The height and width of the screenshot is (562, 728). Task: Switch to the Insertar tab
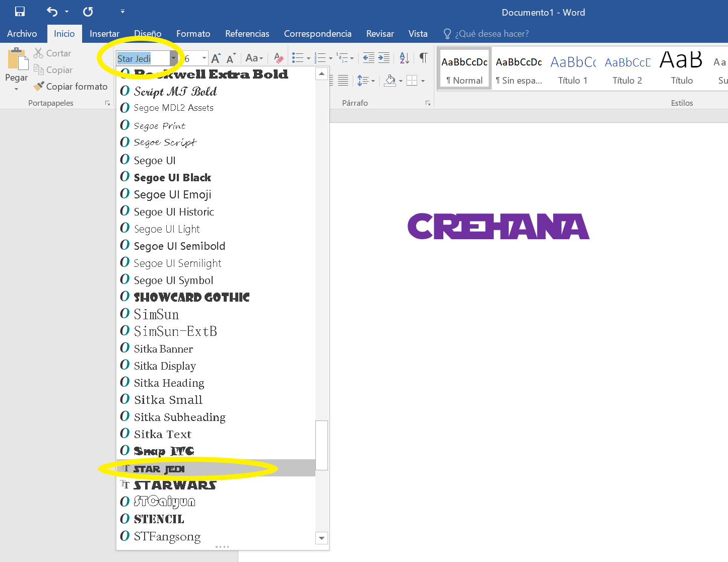point(104,34)
